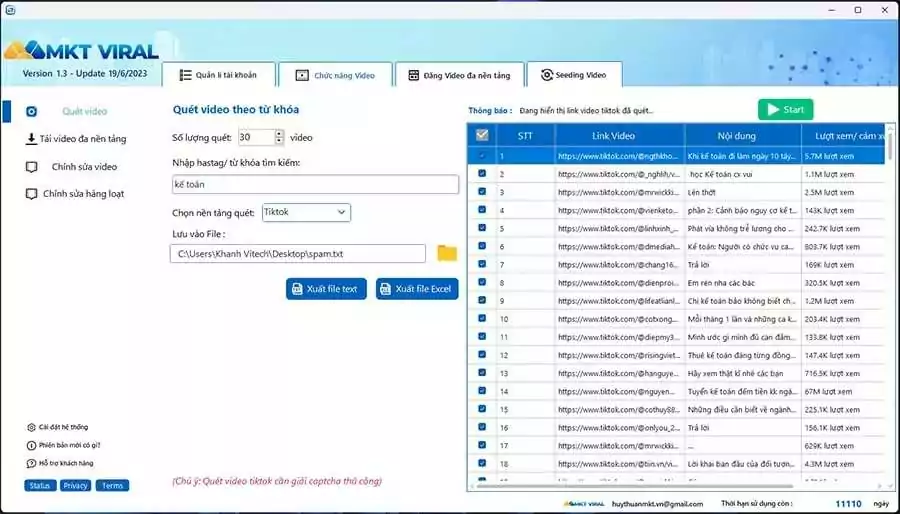Switch to the Quản lí tài khoản tab
This screenshot has width=900, height=514.
coord(219,75)
